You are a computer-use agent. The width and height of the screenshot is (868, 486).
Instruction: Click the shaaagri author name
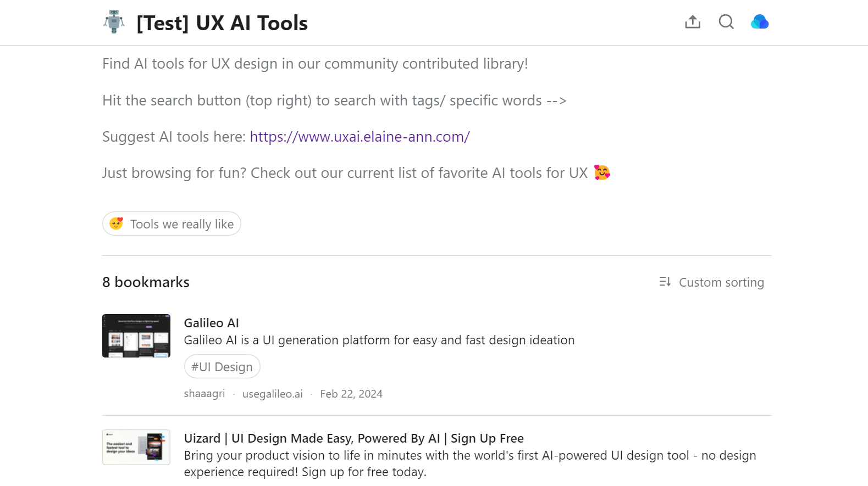pos(204,394)
